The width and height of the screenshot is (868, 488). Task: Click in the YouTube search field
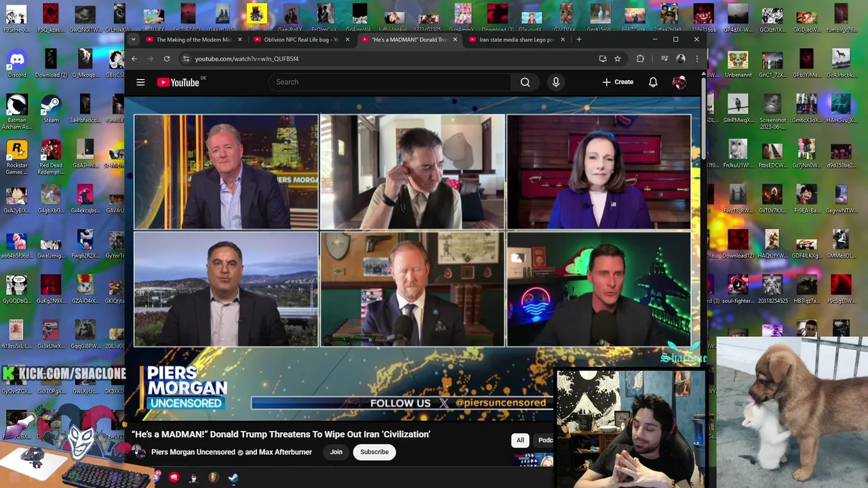coord(390,82)
